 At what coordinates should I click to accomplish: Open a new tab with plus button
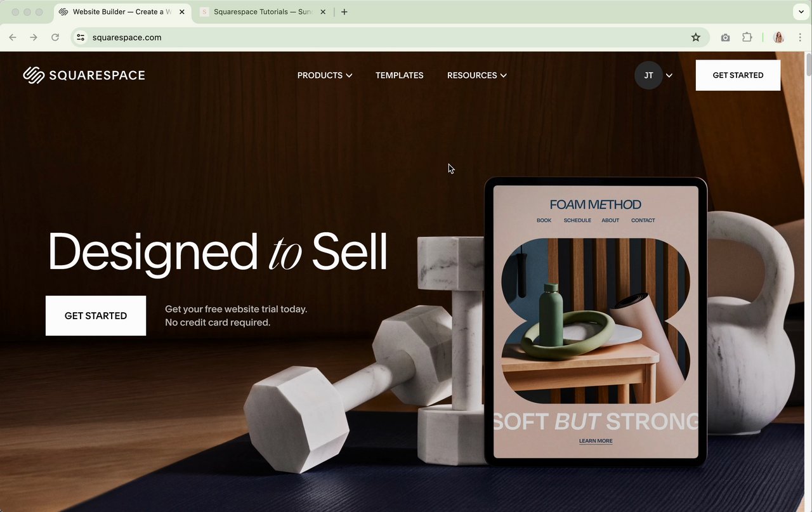(344, 12)
